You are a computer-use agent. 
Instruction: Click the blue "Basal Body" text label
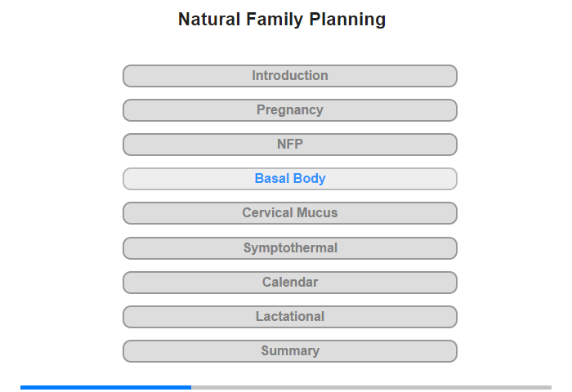pyautogui.click(x=290, y=178)
